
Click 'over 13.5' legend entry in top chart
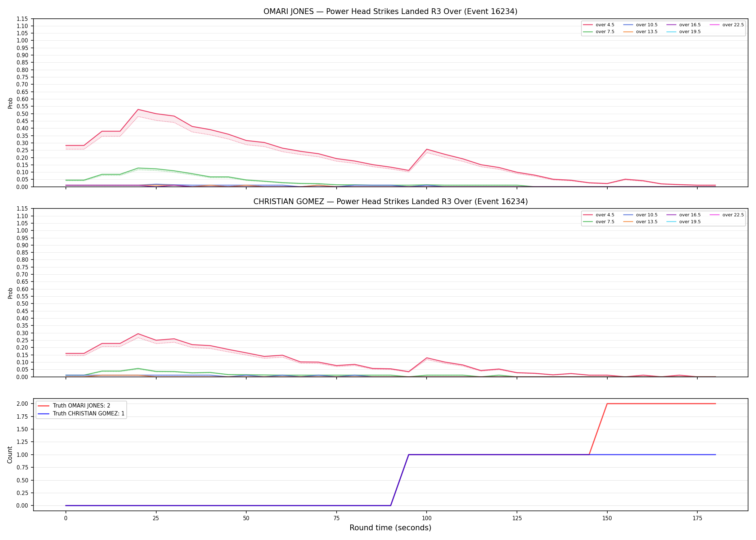(x=640, y=32)
